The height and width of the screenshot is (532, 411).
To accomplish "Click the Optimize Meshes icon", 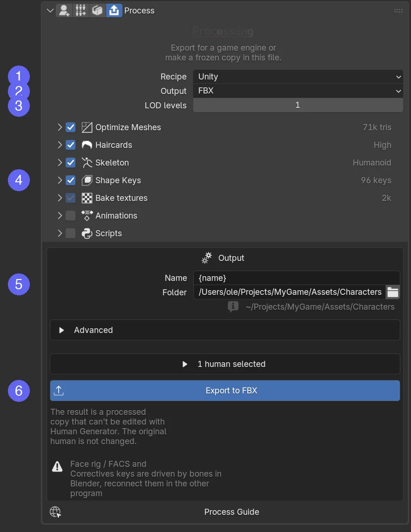I will coord(87,127).
